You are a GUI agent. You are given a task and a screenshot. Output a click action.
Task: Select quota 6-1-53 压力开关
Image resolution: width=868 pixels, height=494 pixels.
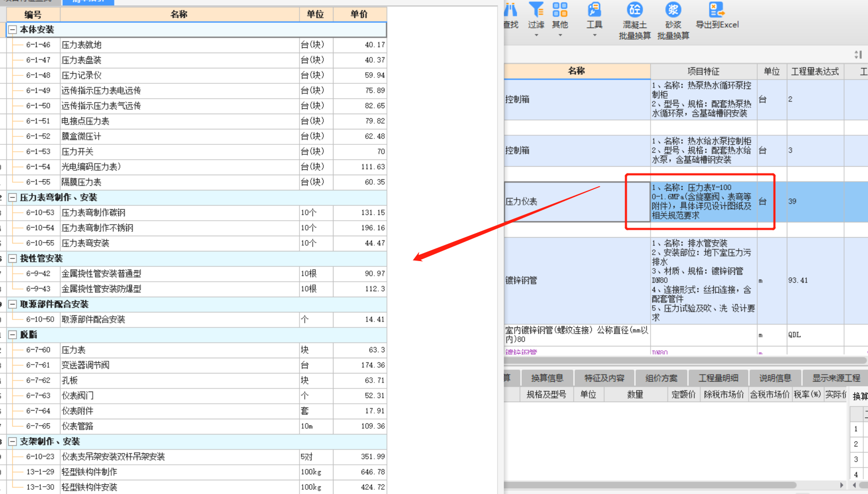[x=196, y=152]
